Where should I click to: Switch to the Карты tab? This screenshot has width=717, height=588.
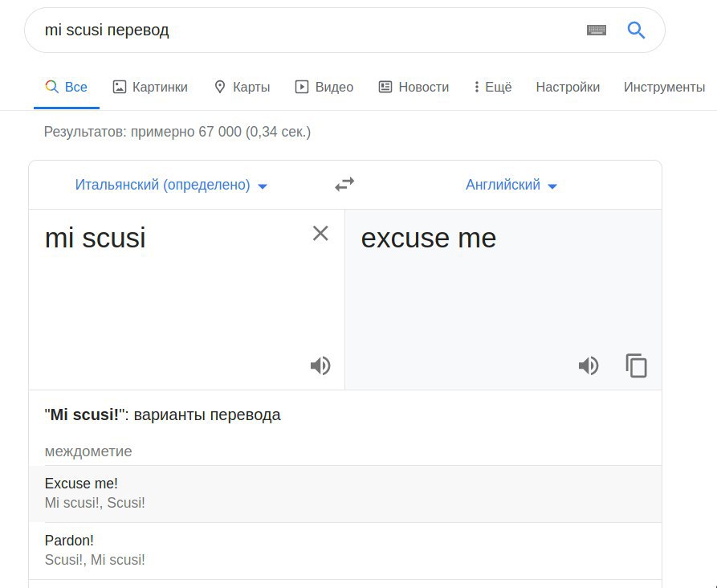tap(242, 87)
